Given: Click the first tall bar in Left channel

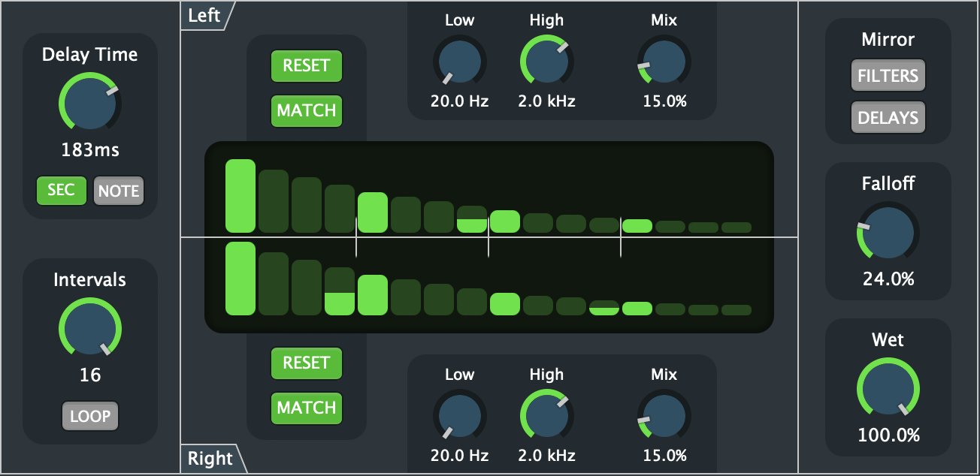Looking at the screenshot, I should [240, 195].
